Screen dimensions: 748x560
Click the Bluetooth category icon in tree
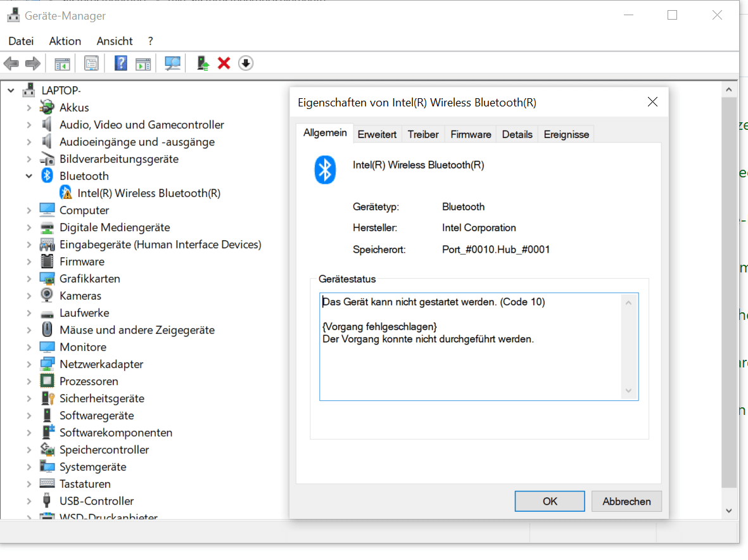(47, 175)
